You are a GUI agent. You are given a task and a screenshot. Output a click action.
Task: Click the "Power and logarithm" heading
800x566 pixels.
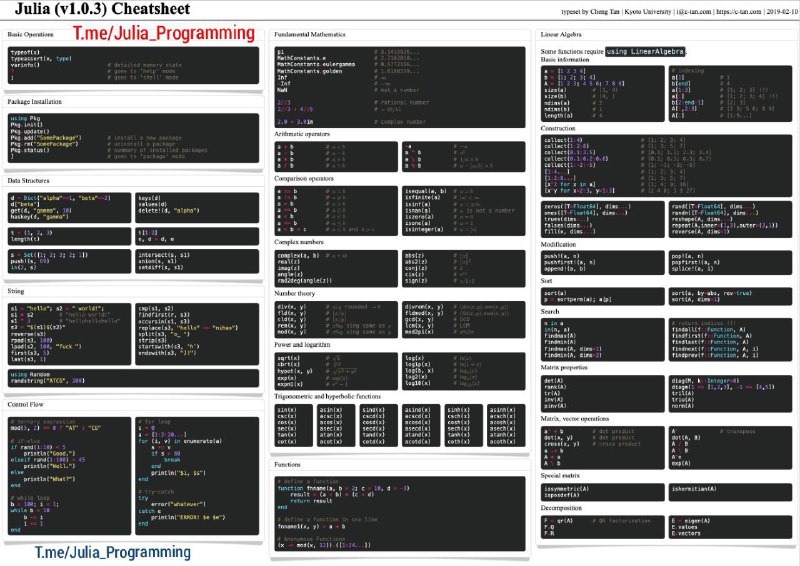302,344
